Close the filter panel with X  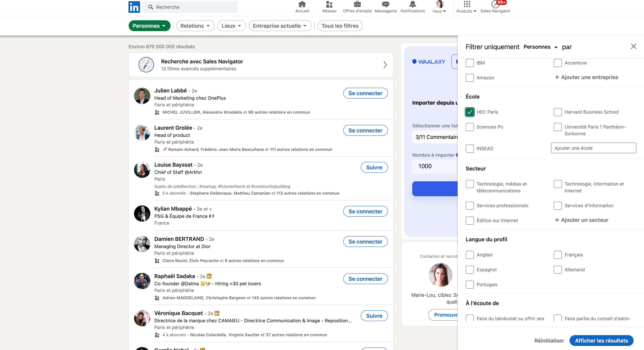point(633,46)
